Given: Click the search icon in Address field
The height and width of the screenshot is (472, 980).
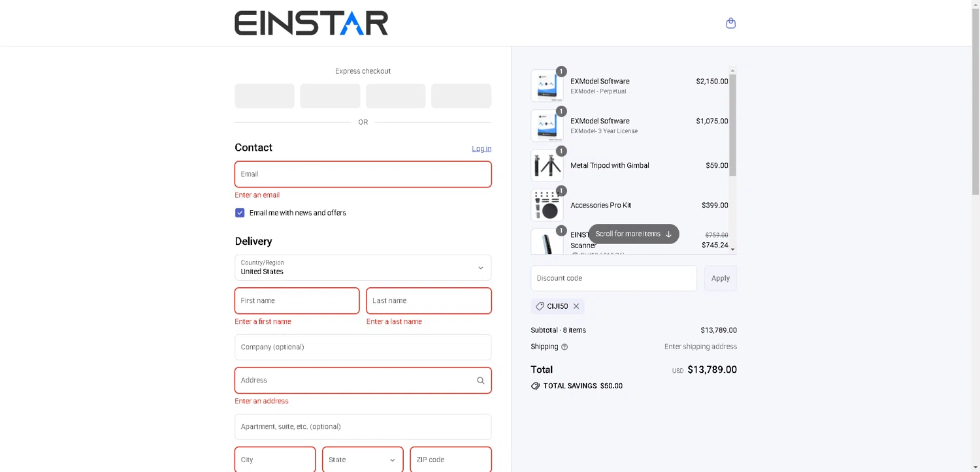Looking at the screenshot, I should (x=480, y=381).
